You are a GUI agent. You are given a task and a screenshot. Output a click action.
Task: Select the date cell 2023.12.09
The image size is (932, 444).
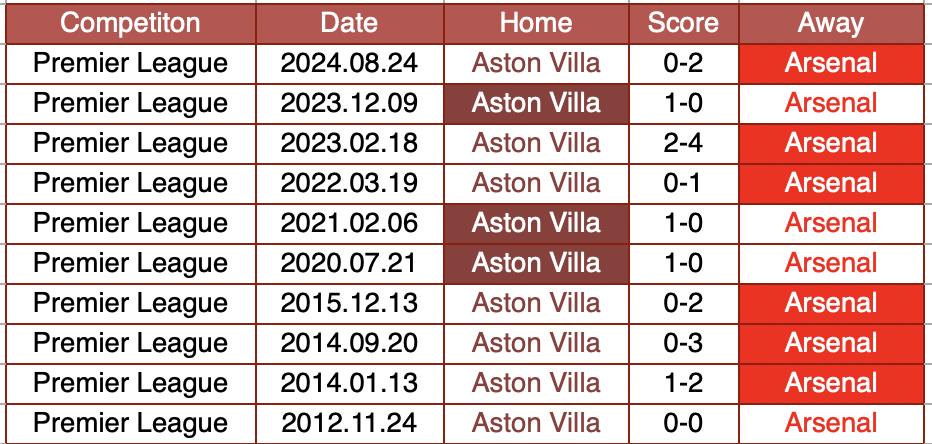click(349, 104)
